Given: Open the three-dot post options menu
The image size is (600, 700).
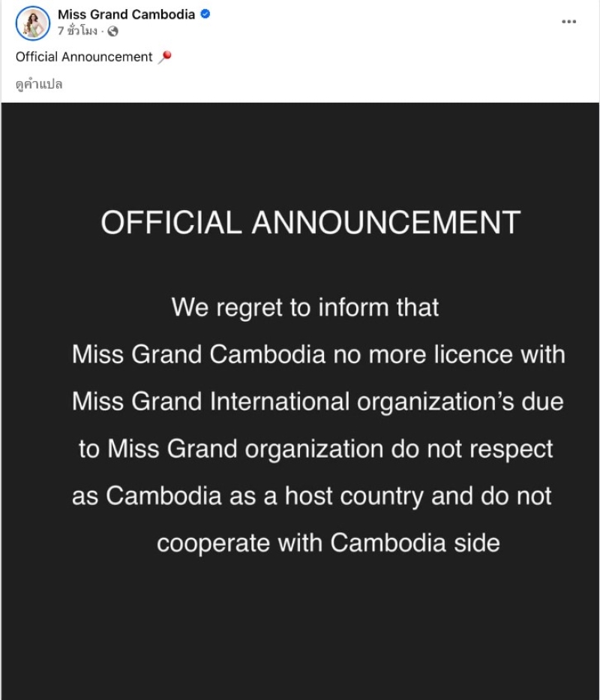Looking at the screenshot, I should point(569,22).
